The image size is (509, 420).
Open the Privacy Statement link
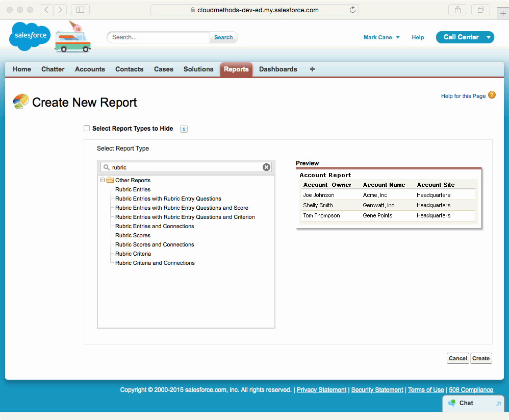click(x=321, y=390)
